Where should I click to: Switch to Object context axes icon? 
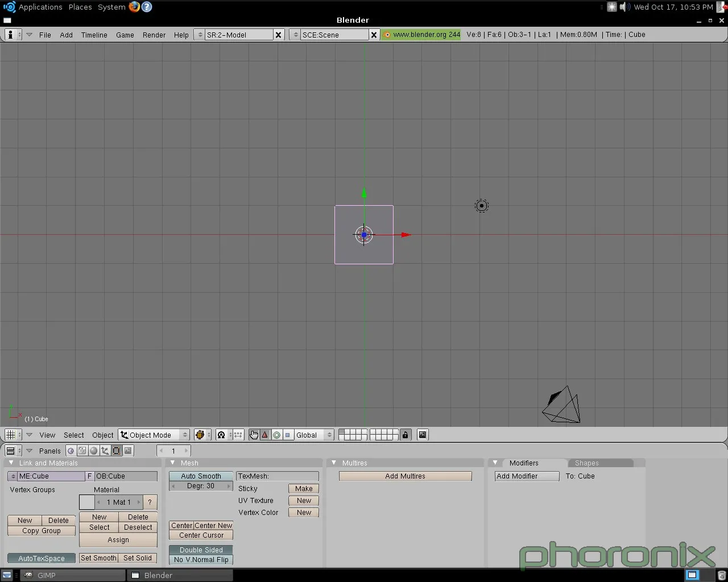coord(105,451)
